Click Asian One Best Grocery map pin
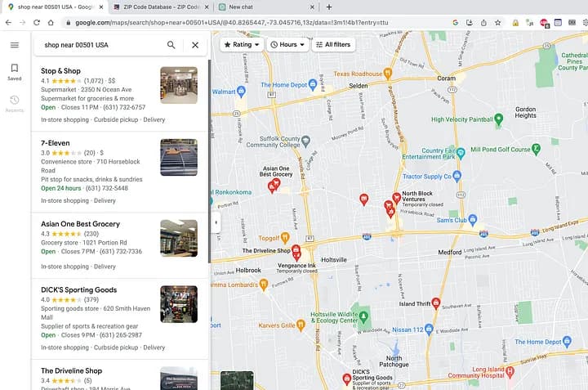The height and width of the screenshot is (390, 588). click(x=276, y=183)
